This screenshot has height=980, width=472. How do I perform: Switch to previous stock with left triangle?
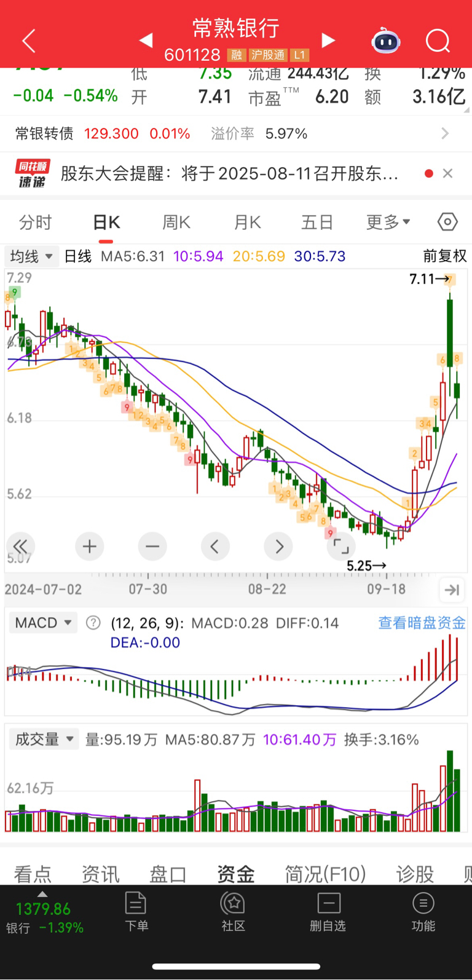[x=146, y=41]
